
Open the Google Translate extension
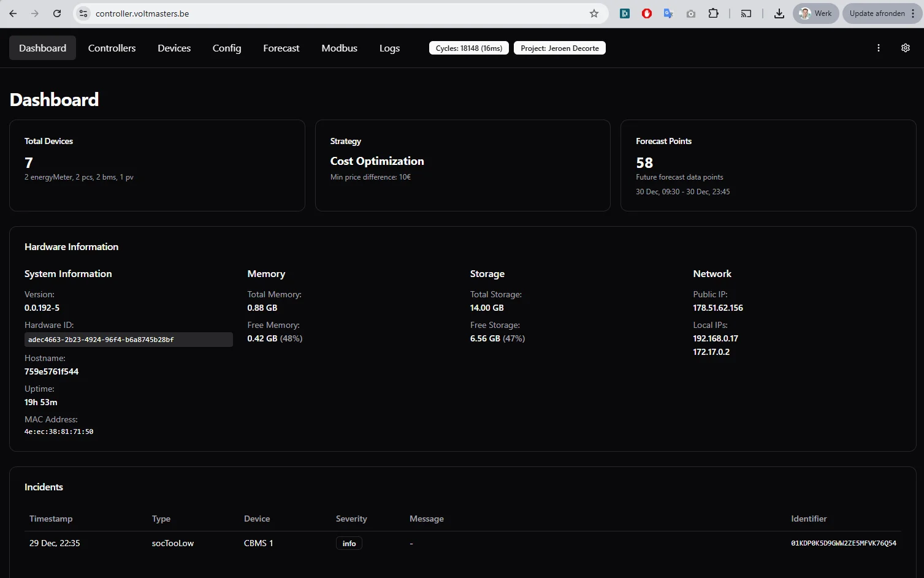pyautogui.click(x=669, y=13)
